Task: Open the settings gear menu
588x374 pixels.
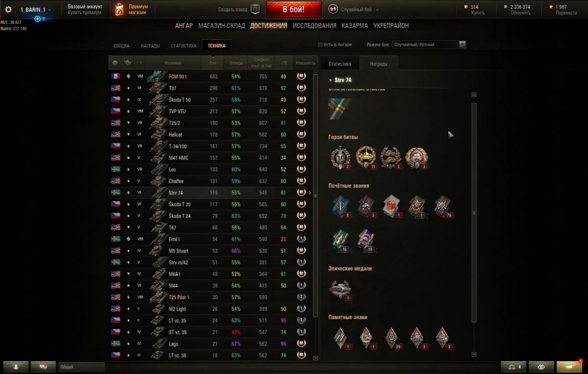Action: (8, 9)
